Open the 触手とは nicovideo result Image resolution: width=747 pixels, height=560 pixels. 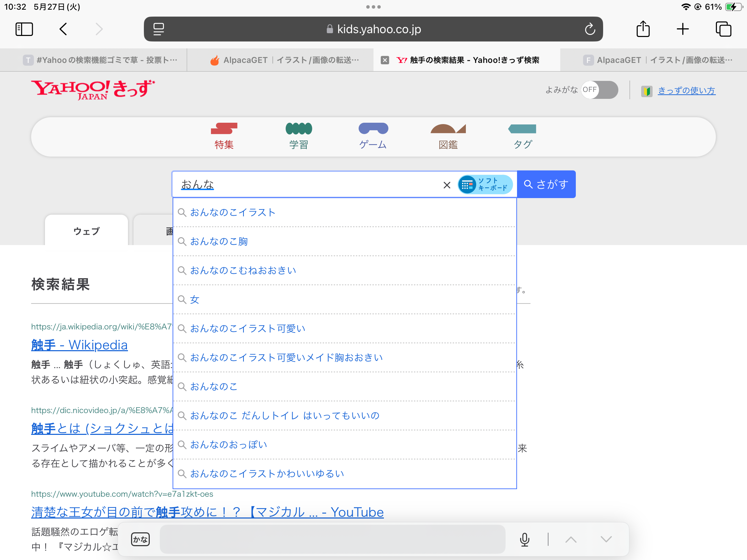click(102, 429)
